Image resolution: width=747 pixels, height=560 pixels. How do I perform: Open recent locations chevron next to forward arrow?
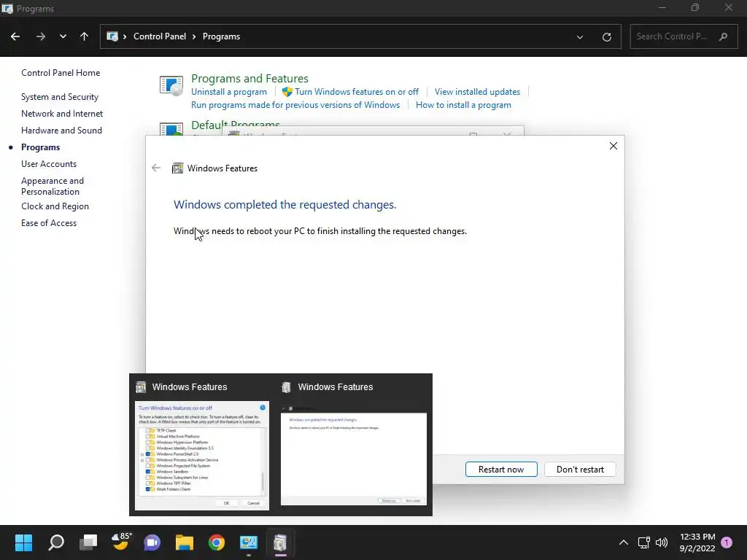pos(63,36)
